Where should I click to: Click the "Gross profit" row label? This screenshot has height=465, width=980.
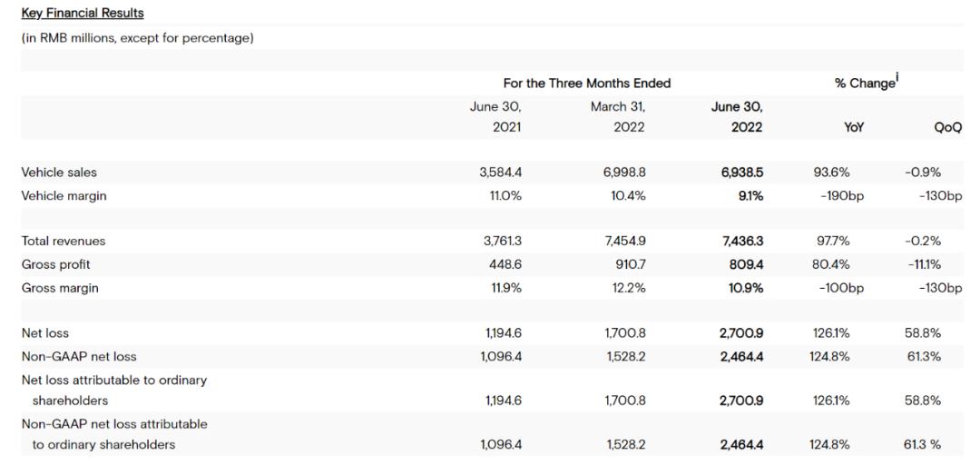[55, 264]
